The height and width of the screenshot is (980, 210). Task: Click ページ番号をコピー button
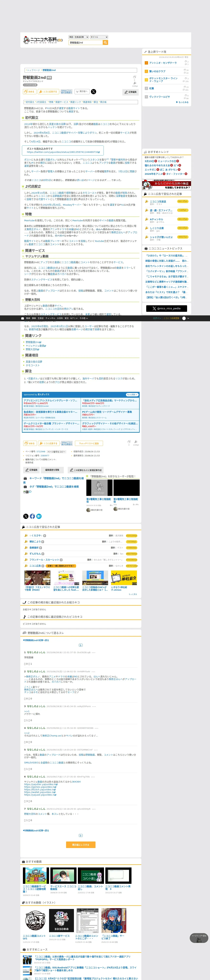tap(56, 452)
